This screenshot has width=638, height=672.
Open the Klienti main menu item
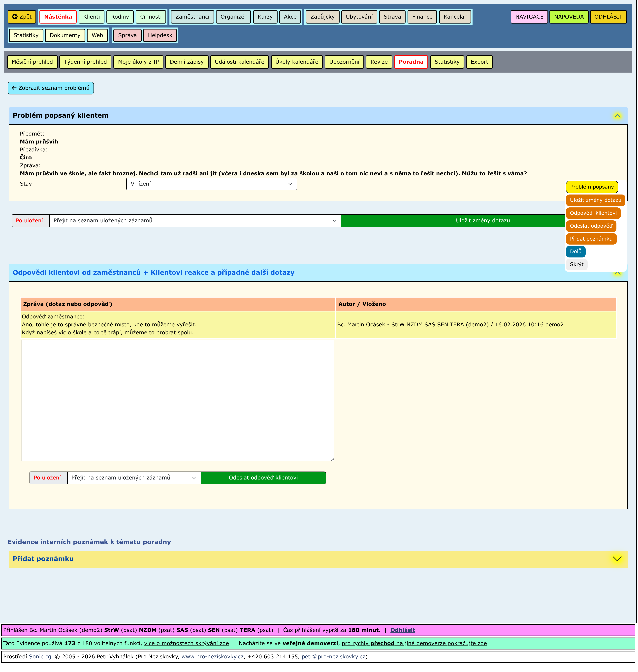click(x=92, y=17)
